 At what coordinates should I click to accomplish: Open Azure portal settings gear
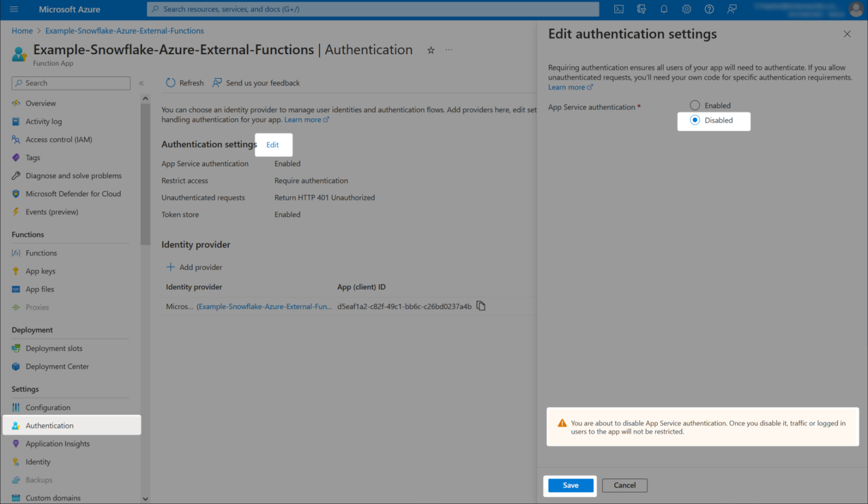[686, 9]
